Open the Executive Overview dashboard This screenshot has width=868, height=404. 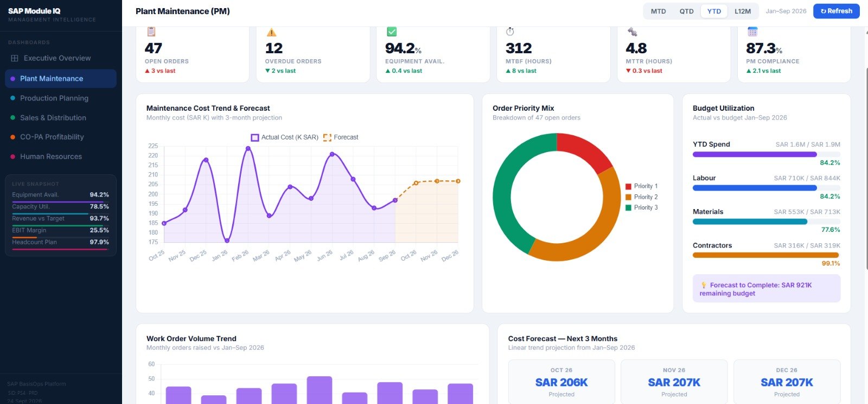[x=61, y=58]
